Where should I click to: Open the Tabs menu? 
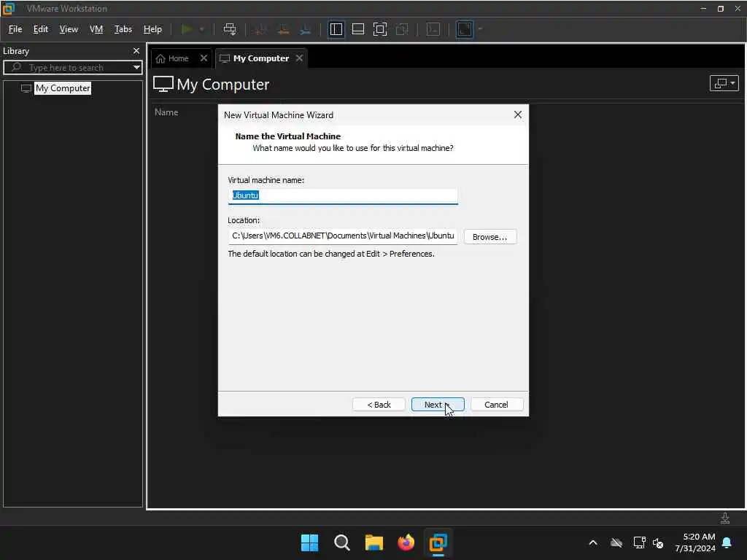[x=123, y=29]
